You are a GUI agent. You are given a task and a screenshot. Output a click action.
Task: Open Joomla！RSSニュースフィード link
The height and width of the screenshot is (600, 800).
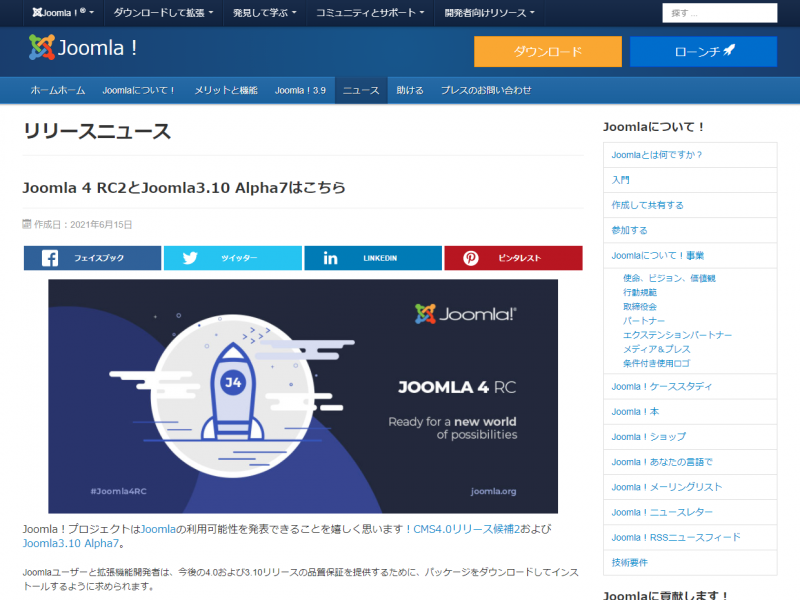(x=676, y=537)
